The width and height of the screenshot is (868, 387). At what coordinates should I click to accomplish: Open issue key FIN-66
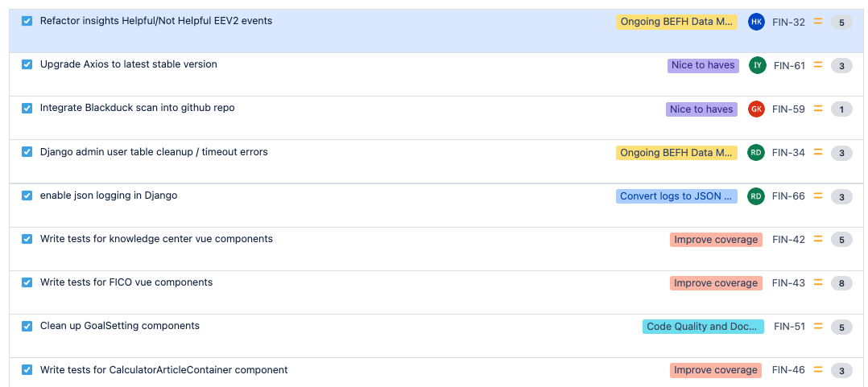coord(788,196)
